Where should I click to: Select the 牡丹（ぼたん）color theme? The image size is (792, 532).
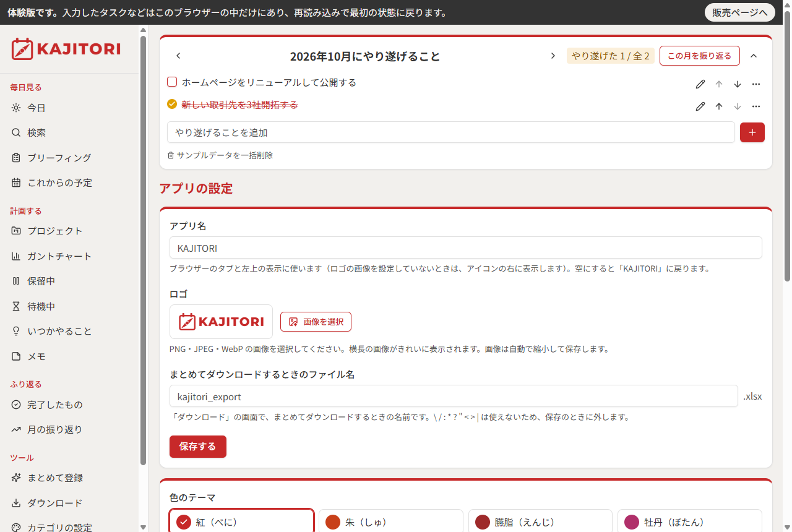[689, 522]
